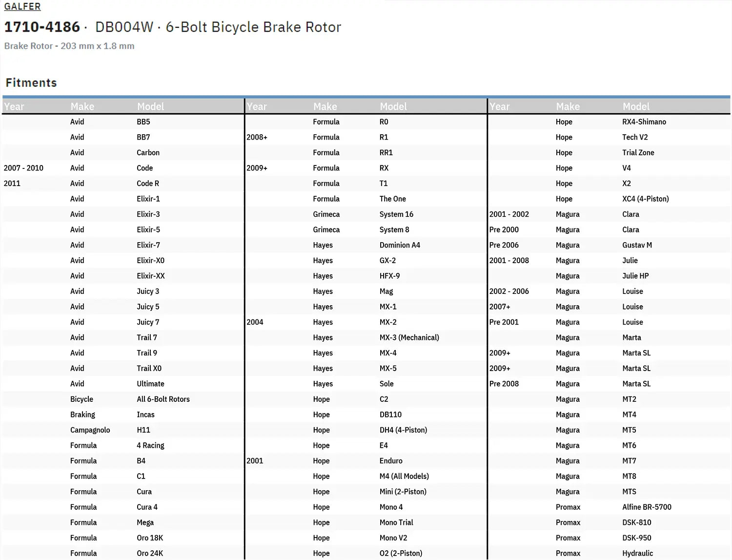Click the first Make column header
This screenshot has width=732, height=560.
(x=82, y=106)
